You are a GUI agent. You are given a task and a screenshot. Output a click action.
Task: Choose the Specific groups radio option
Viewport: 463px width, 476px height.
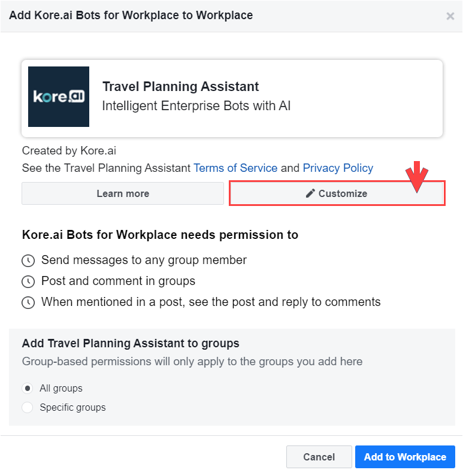click(27, 408)
